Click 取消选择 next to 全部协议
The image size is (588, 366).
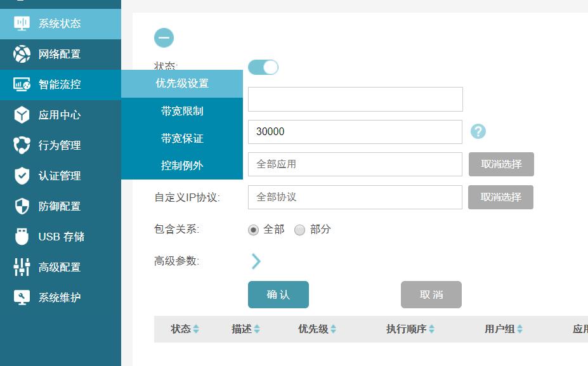point(500,197)
